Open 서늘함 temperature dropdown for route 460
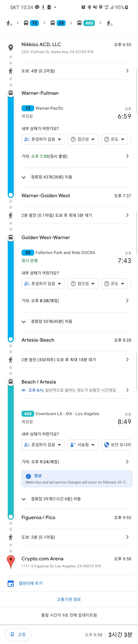 tap(83, 445)
